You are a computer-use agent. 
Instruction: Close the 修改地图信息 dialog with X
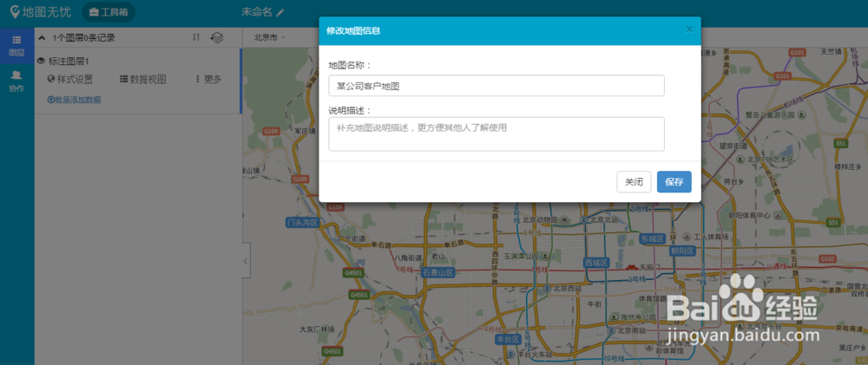[x=689, y=29]
